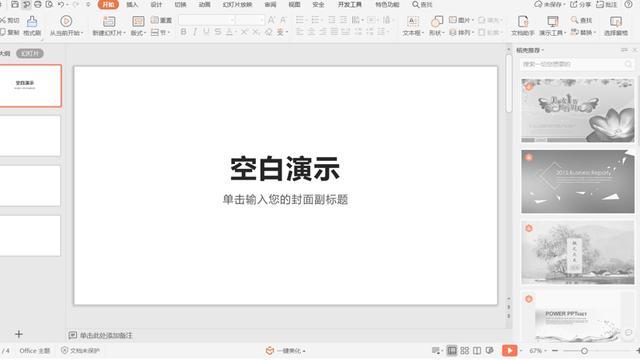This screenshot has height=360, width=640.
Task: Click the Save icon in quick access toolbar
Action: (x=15, y=4)
